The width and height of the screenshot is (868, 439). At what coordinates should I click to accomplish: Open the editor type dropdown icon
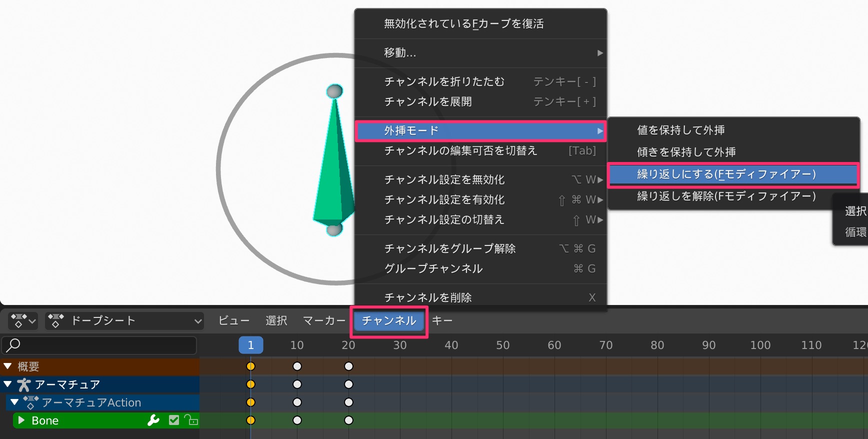pyautogui.click(x=23, y=320)
